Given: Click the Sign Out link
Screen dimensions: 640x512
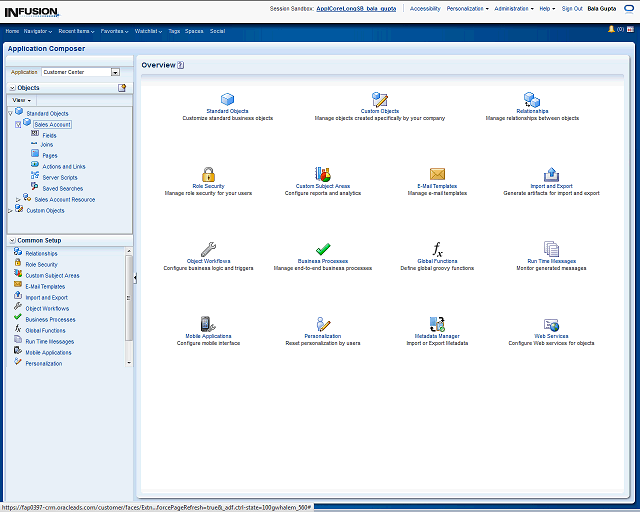Looking at the screenshot, I should click(x=572, y=8).
